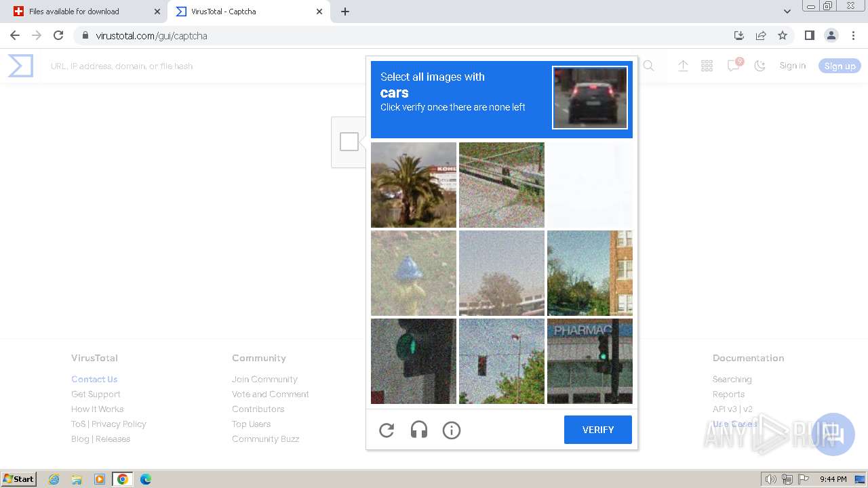Select the palm tree captcha tile

(414, 185)
